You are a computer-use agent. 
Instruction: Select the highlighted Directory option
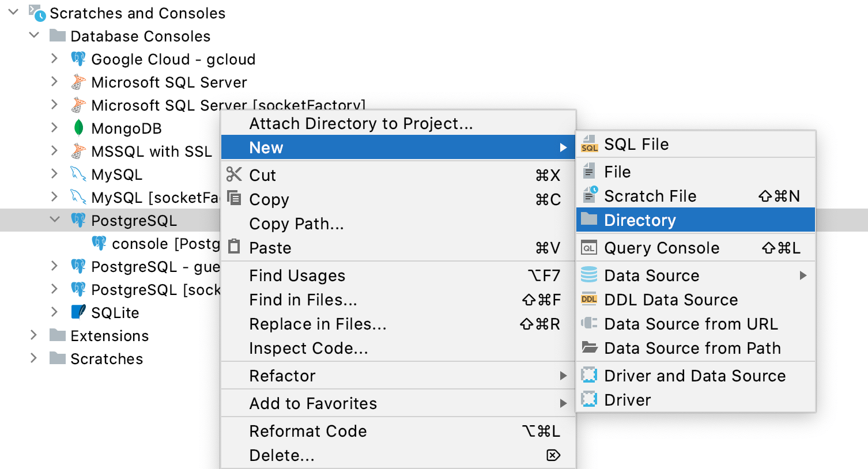pos(640,220)
